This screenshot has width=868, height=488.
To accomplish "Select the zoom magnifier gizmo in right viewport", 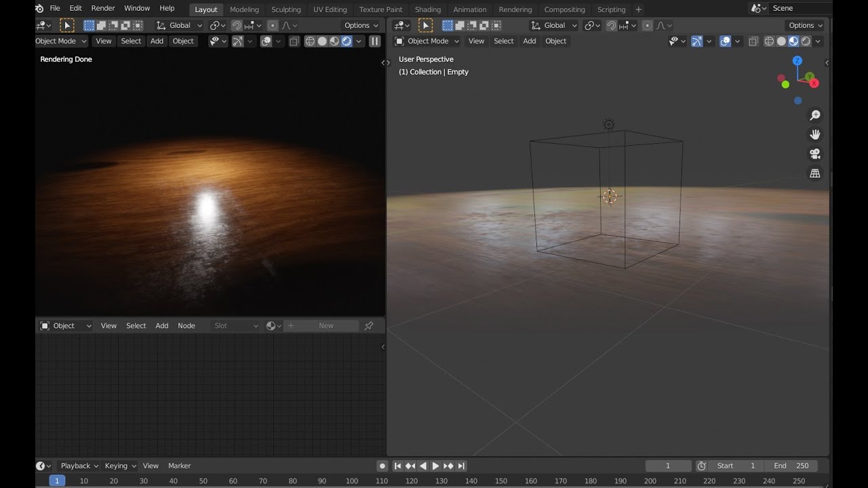I will [x=815, y=115].
